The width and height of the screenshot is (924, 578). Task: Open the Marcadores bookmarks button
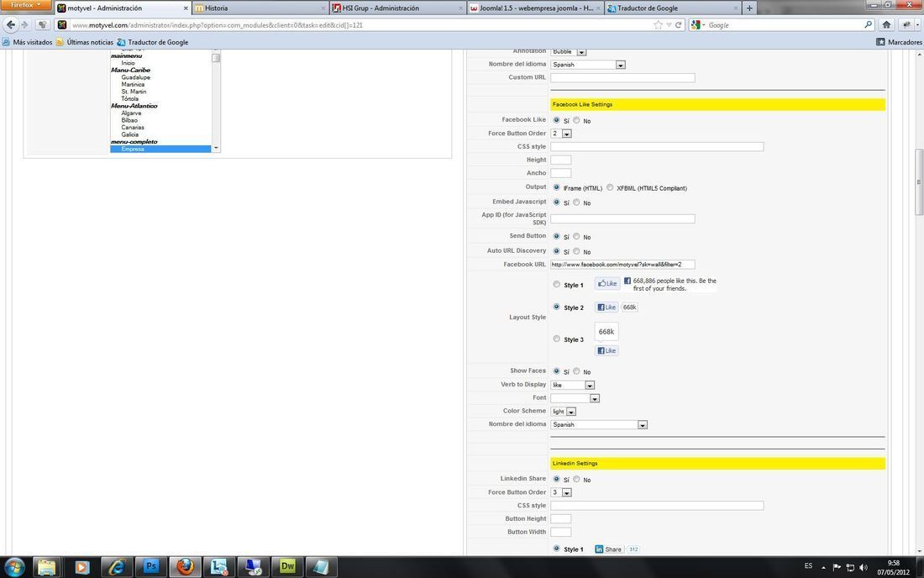(899, 42)
